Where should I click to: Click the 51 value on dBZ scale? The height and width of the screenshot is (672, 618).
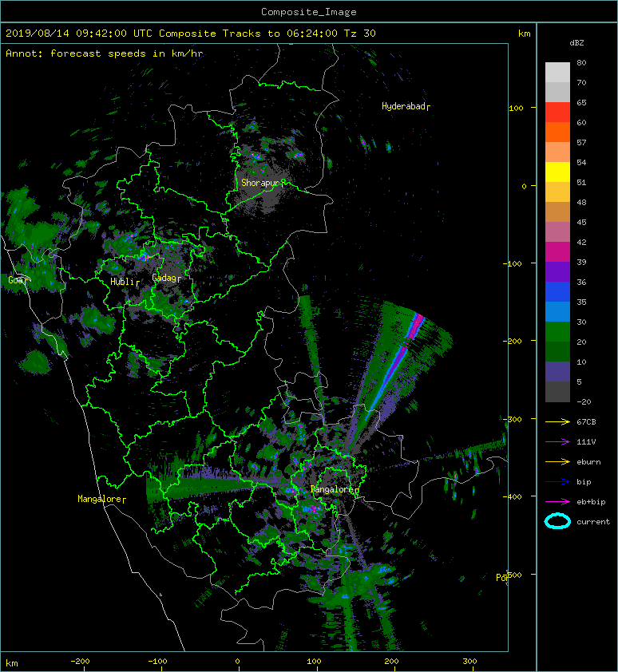581,182
